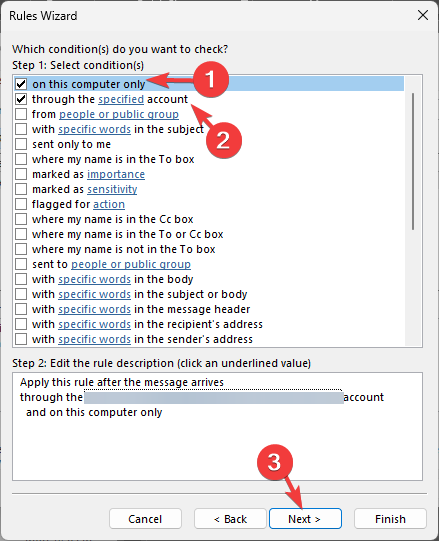Check 'where my name is not in the To box'
The height and width of the screenshot is (541, 439).
(x=21, y=249)
